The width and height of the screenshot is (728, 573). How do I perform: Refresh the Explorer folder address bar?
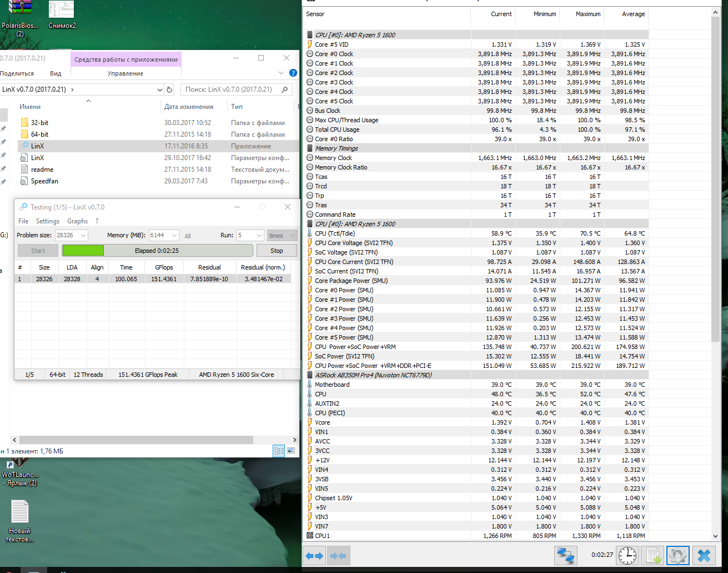[x=169, y=89]
